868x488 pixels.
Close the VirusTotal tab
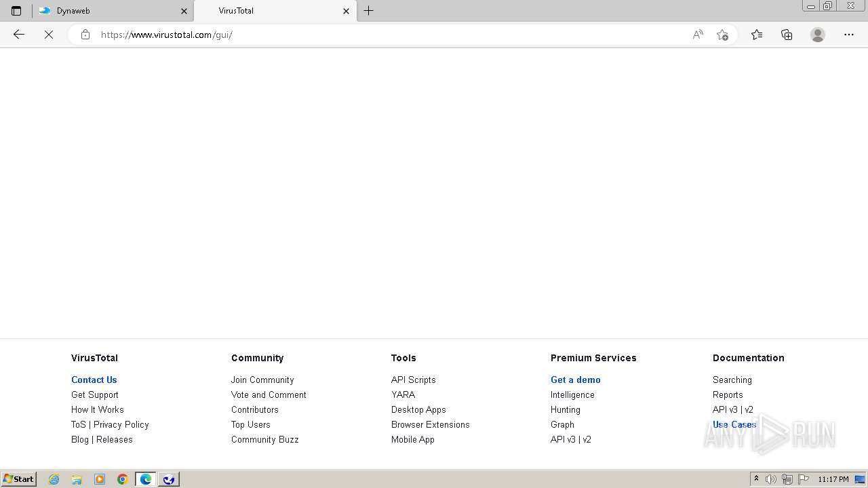[x=346, y=11]
